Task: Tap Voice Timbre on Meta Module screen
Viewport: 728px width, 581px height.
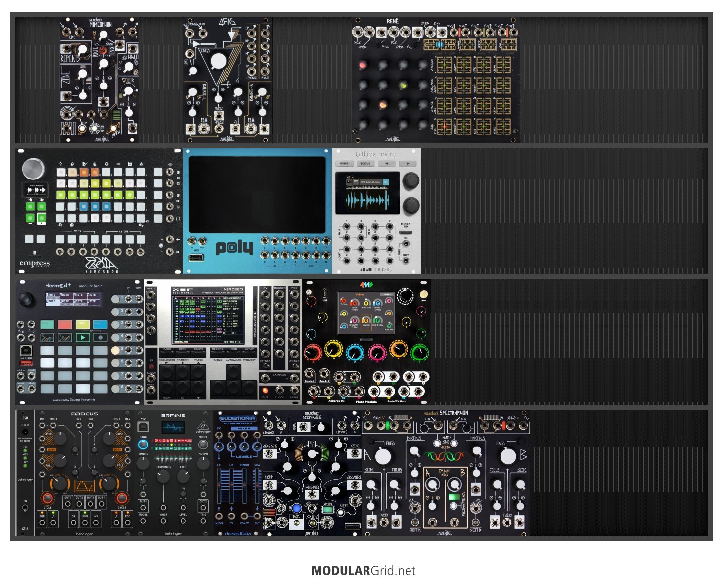Action: 354,305
